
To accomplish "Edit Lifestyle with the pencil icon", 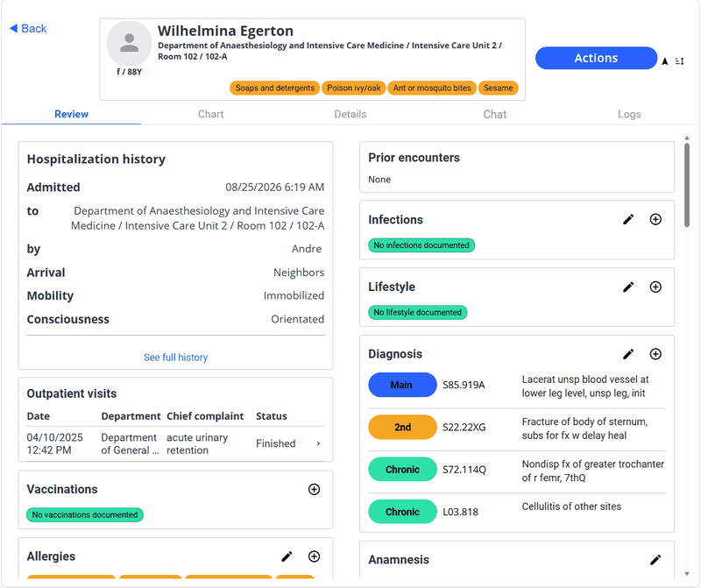I will [628, 287].
